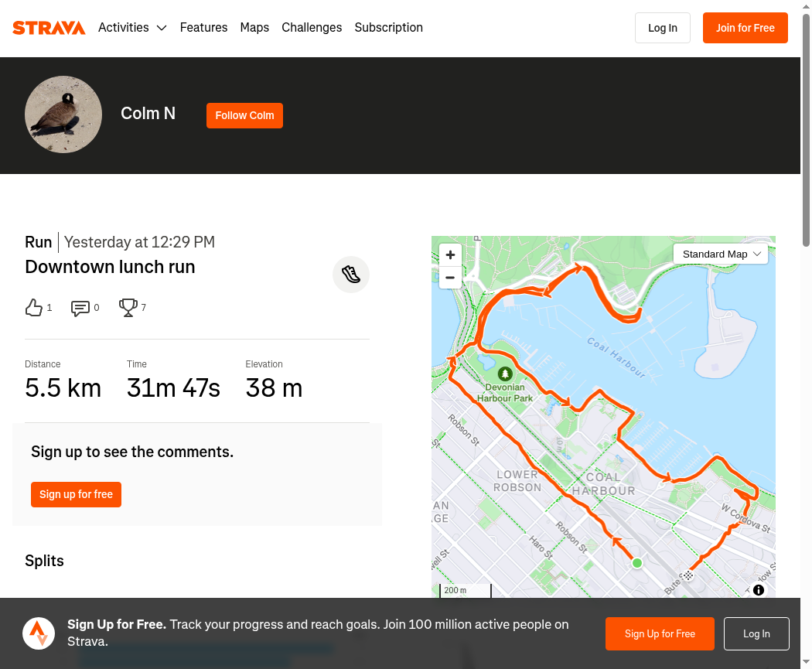Click the green start marker on the map
Image resolution: width=812 pixels, height=669 pixels.
click(637, 563)
